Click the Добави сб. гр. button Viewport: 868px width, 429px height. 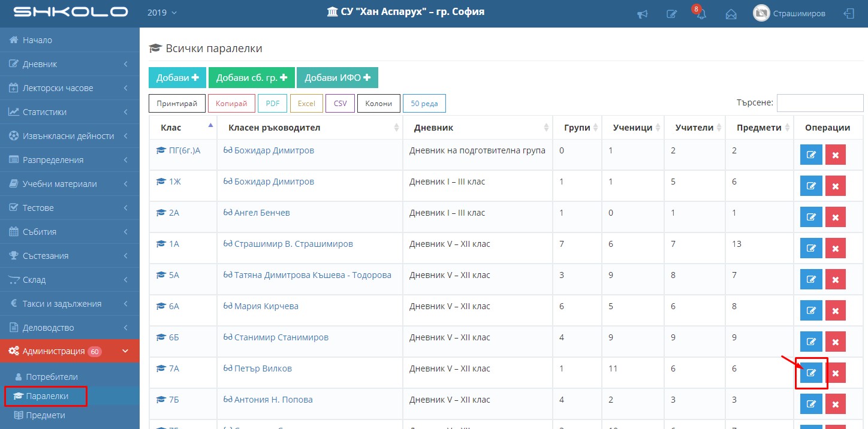(252, 78)
